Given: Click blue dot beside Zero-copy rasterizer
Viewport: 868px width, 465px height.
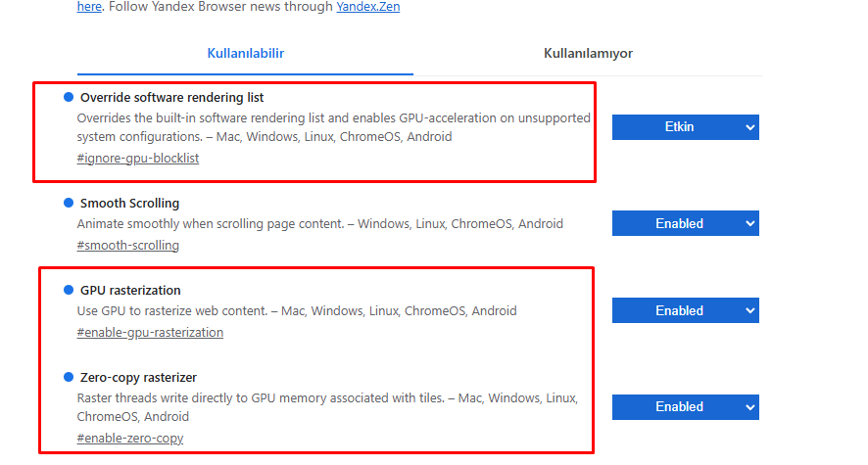Looking at the screenshot, I should click(69, 377).
